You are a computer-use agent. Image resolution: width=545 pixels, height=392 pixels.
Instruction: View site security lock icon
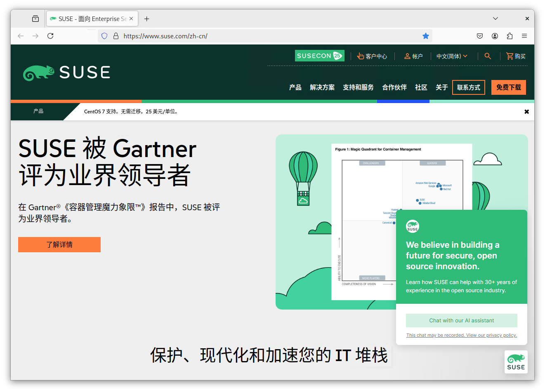[x=116, y=36]
